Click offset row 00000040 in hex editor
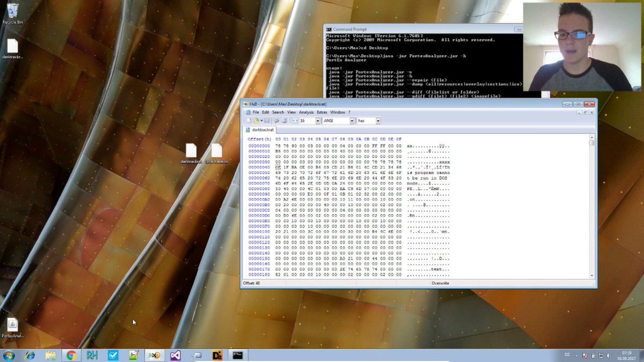 (259, 167)
